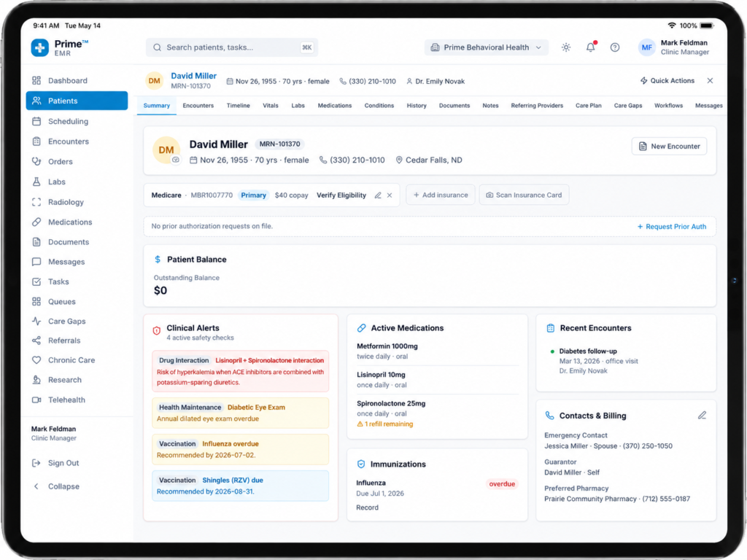Image resolution: width=747 pixels, height=560 pixels.
Task: Open Orders in the sidebar
Action: [77, 161]
